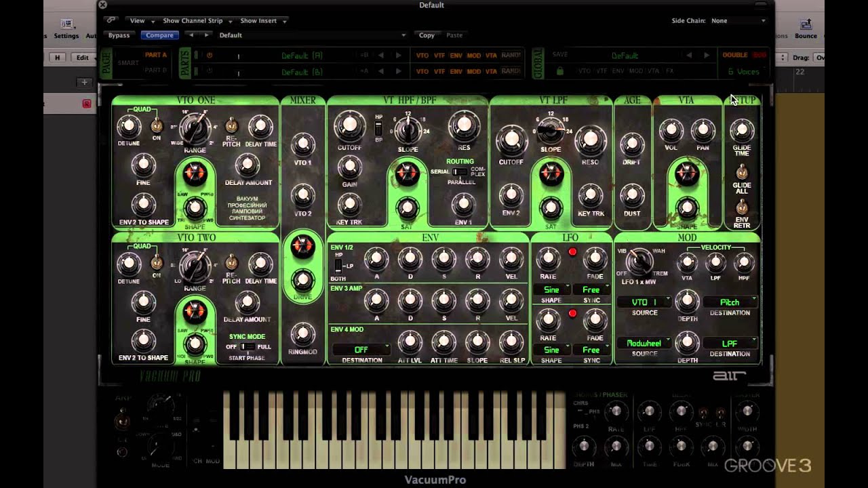This screenshot has height=488, width=868.
Task: Click the Mixer drive vacuum tube
Action: (302, 247)
